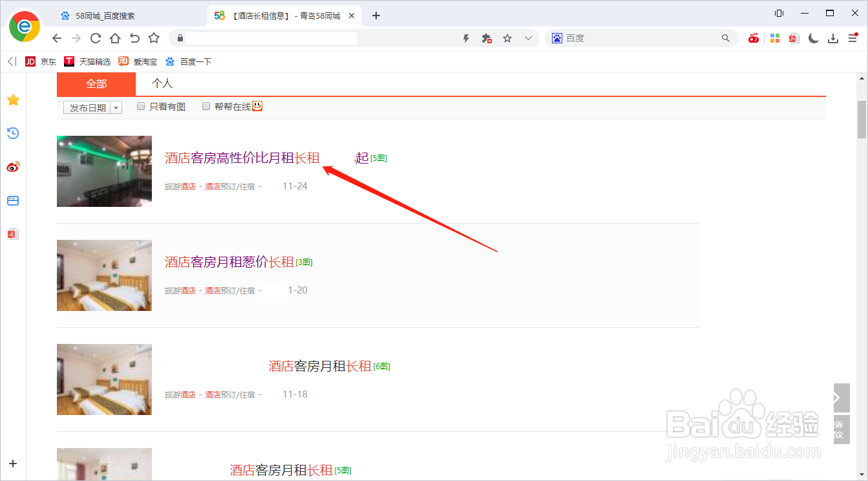Open a new tab with plus button
This screenshot has width=868, height=481.
pos(376,16)
